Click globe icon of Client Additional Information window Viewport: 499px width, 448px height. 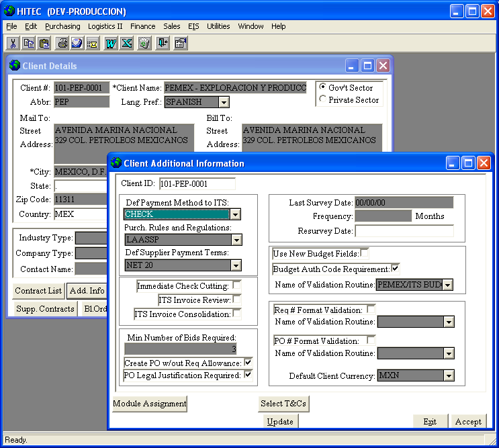(116, 163)
